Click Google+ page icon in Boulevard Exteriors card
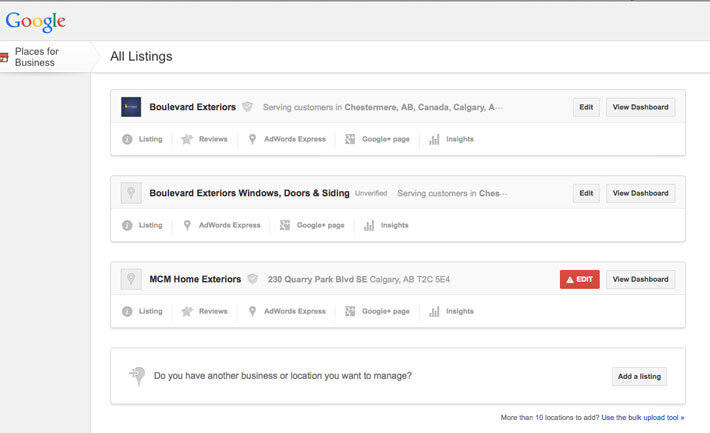This screenshot has height=433, width=710. pos(350,139)
